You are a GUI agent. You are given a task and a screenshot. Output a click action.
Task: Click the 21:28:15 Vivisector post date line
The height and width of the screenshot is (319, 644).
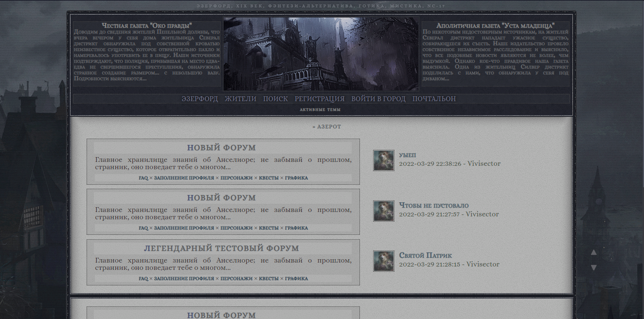[x=449, y=265]
